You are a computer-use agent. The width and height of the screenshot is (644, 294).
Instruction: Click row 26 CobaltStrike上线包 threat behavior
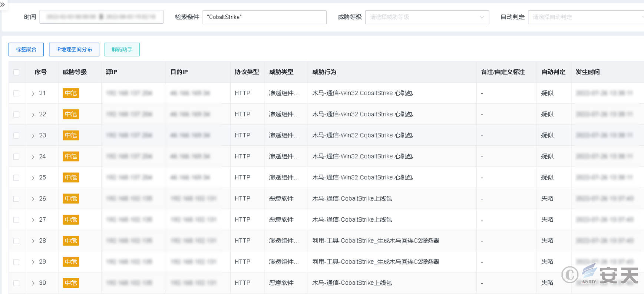click(352, 199)
